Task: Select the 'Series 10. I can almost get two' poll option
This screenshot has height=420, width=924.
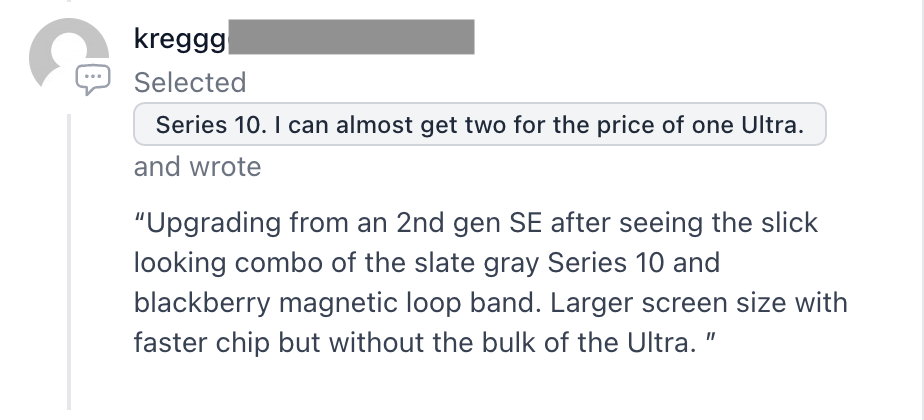Action: [480, 124]
